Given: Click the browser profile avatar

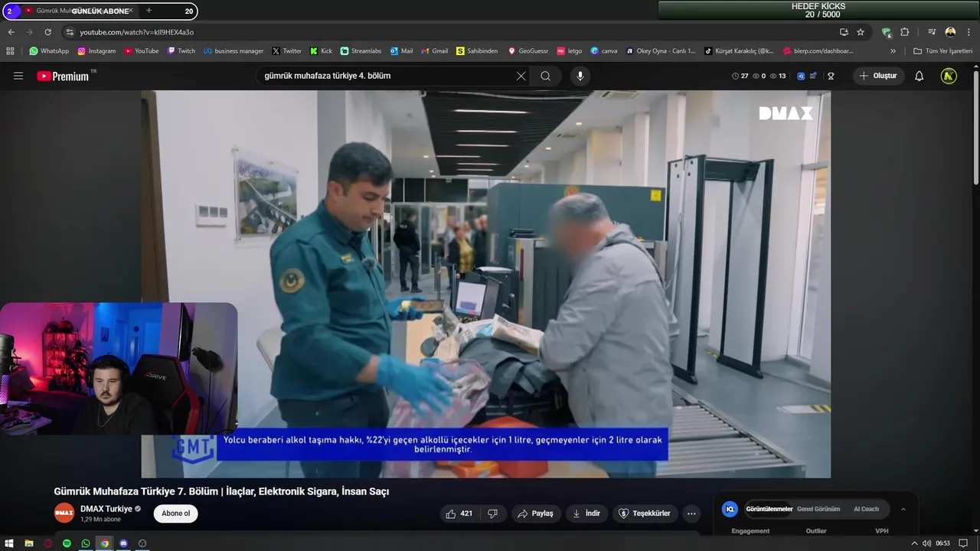Looking at the screenshot, I should click(950, 32).
